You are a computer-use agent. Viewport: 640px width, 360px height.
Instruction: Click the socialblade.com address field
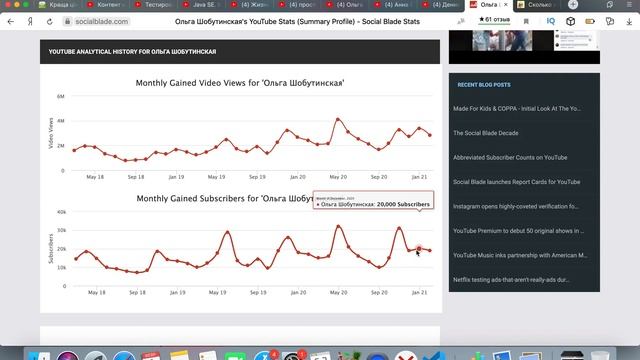[102, 21]
